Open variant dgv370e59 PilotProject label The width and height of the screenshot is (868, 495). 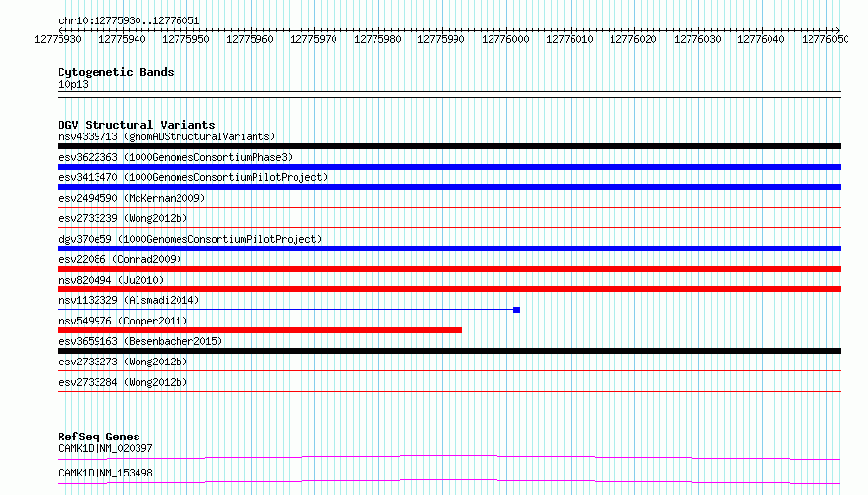click(190, 239)
